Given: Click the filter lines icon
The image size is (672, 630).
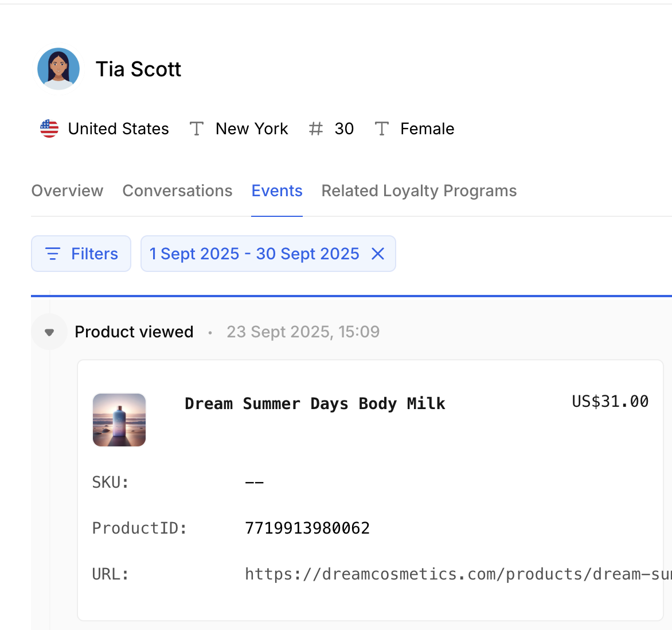Looking at the screenshot, I should 53,254.
